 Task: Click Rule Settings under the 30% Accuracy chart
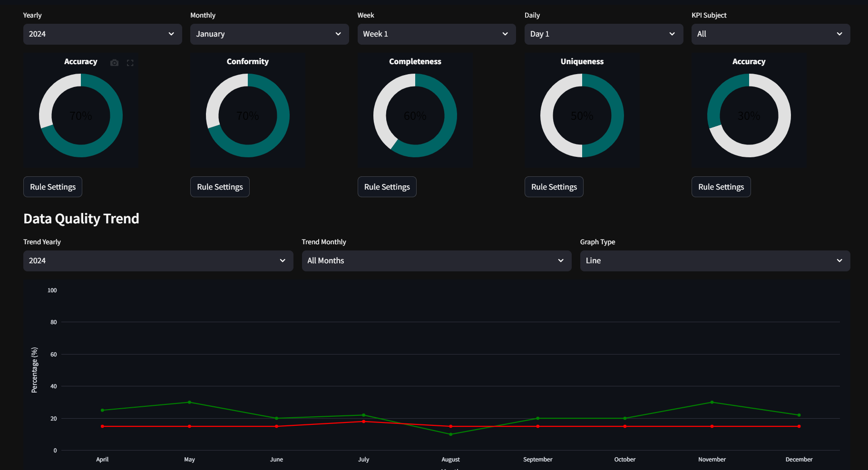point(721,187)
